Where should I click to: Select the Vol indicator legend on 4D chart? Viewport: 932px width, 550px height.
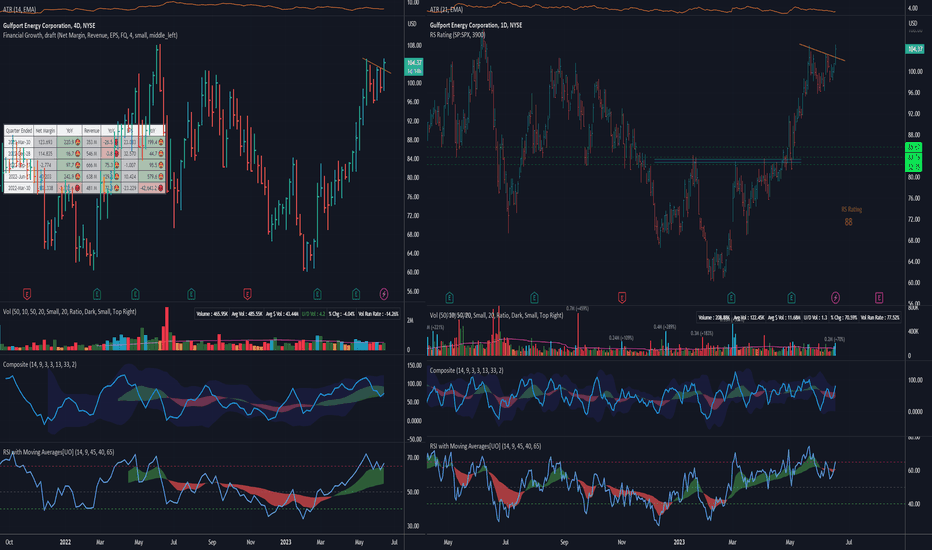click(x=69, y=312)
